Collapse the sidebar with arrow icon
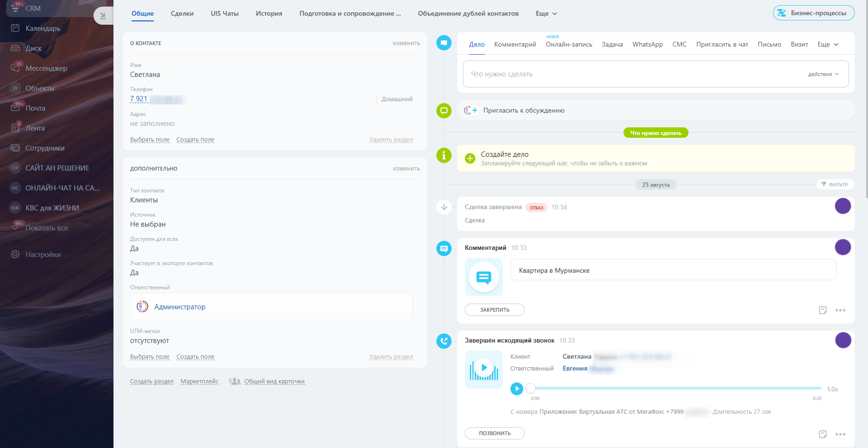The height and width of the screenshot is (448, 868). click(103, 16)
